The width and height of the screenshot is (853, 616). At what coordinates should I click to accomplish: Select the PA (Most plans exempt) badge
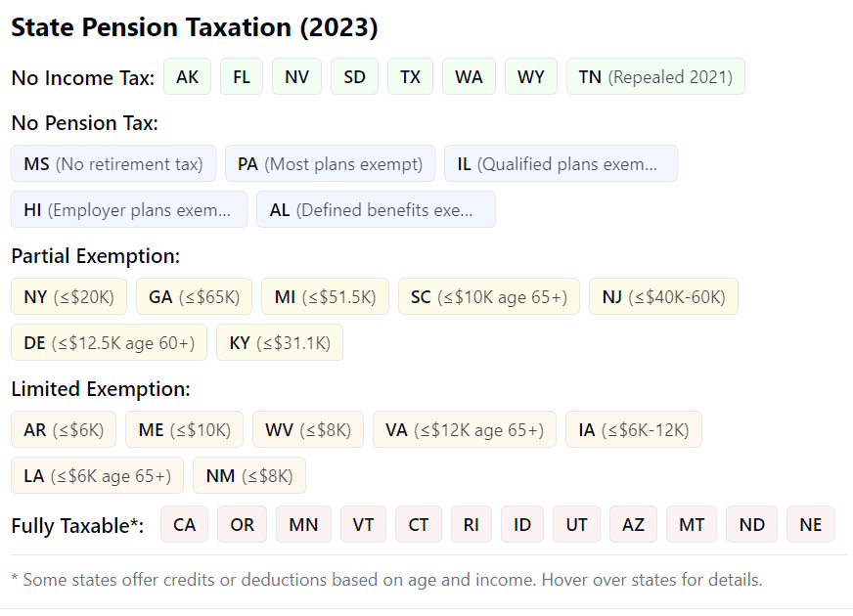click(x=330, y=163)
